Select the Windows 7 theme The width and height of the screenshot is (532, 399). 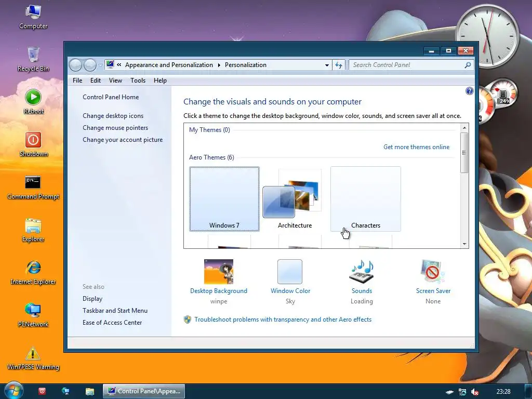[x=224, y=199]
